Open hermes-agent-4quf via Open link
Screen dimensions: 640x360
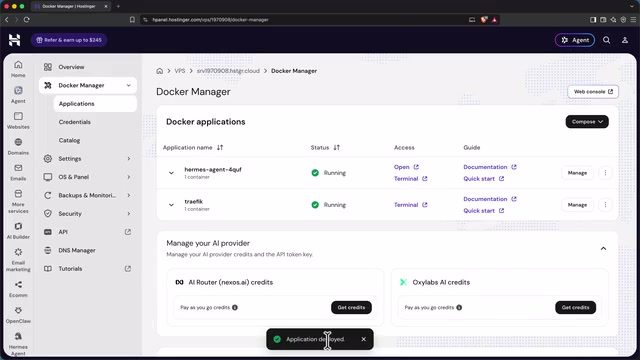click(406, 167)
